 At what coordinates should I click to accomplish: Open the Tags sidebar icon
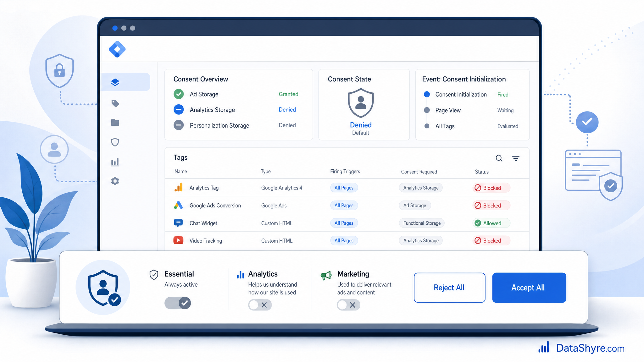115,103
